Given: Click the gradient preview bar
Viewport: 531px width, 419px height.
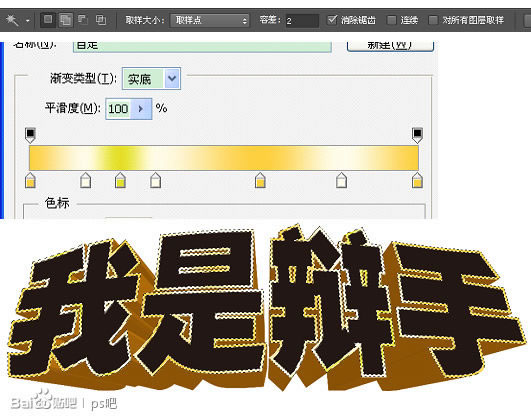Looking at the screenshot, I should click(x=224, y=158).
